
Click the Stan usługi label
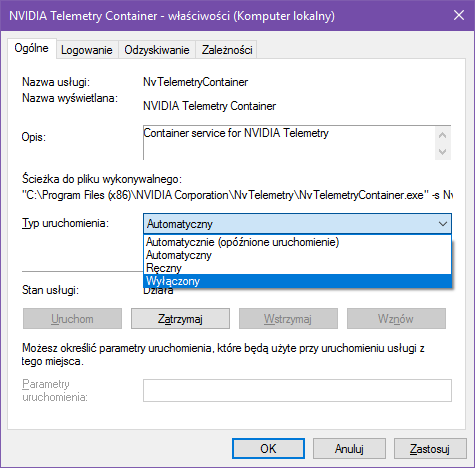coord(50,290)
